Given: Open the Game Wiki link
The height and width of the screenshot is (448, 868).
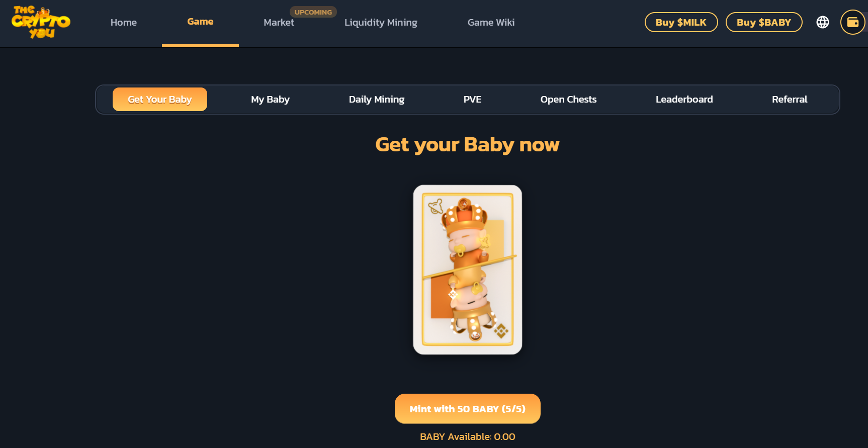Looking at the screenshot, I should (491, 23).
